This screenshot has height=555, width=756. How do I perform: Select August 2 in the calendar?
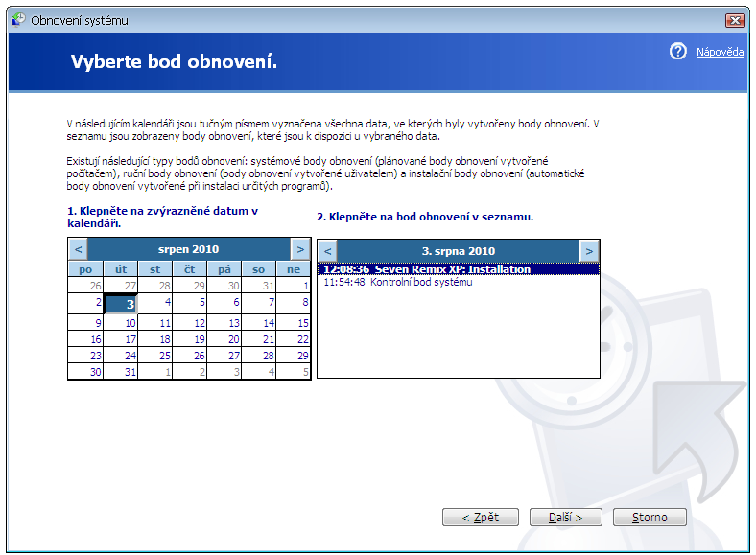[85, 303]
